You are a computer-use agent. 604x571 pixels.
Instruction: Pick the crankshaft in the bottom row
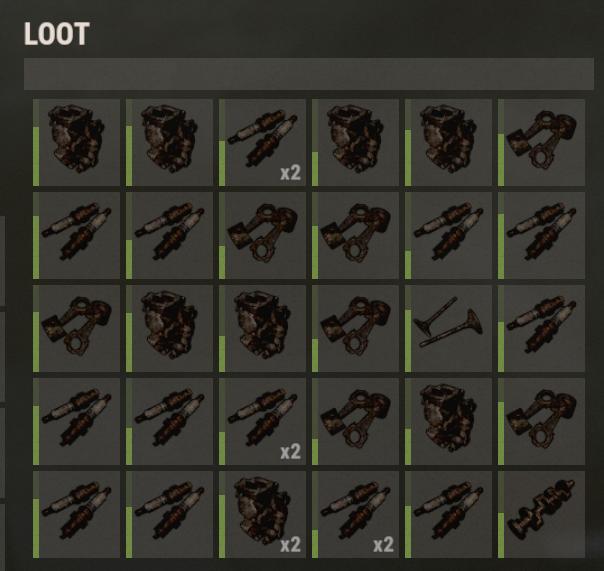tap(541, 514)
